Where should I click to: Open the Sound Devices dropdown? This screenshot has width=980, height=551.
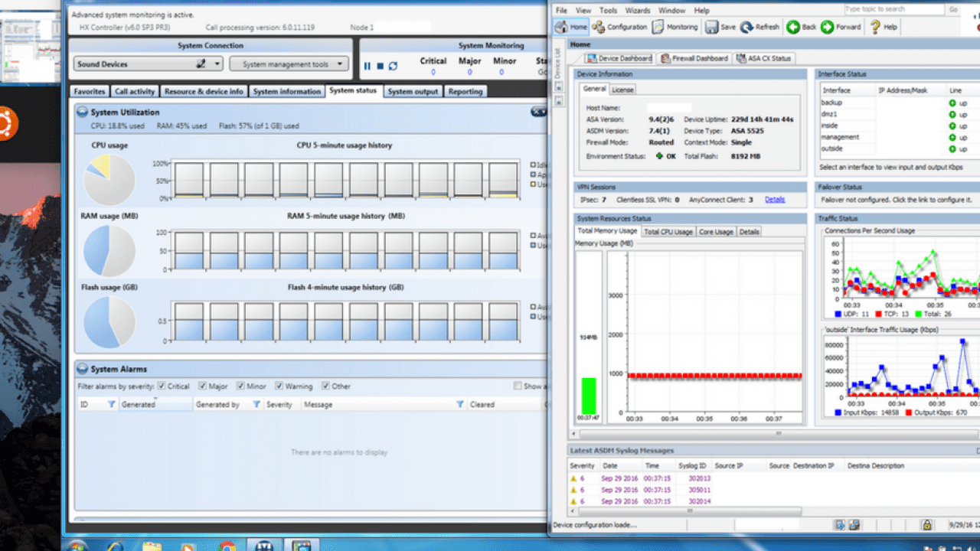pos(217,64)
